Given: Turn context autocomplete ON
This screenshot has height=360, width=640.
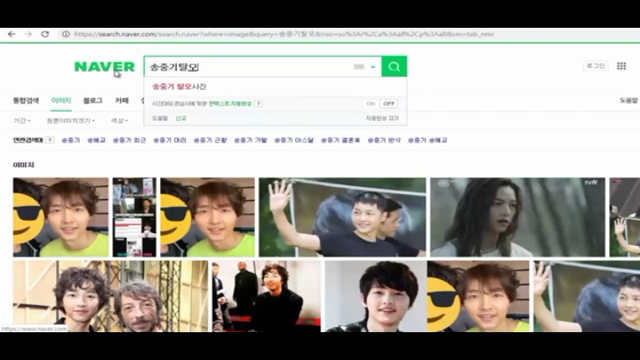Looking at the screenshot, I should 371,104.
